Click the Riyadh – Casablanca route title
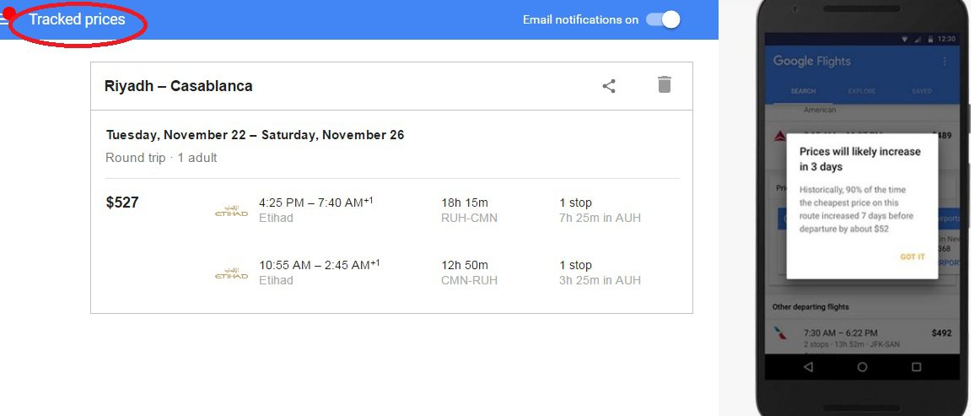980x416 pixels. [x=178, y=86]
